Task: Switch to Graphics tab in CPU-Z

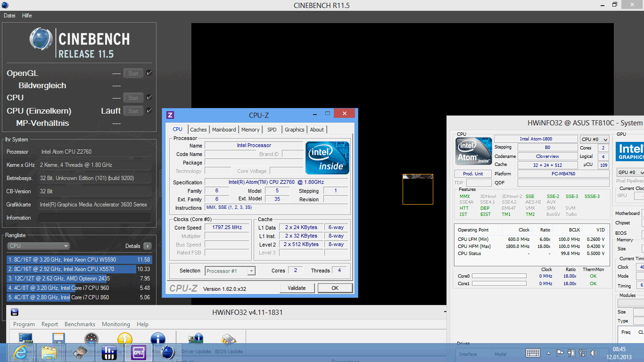Action: coord(295,130)
